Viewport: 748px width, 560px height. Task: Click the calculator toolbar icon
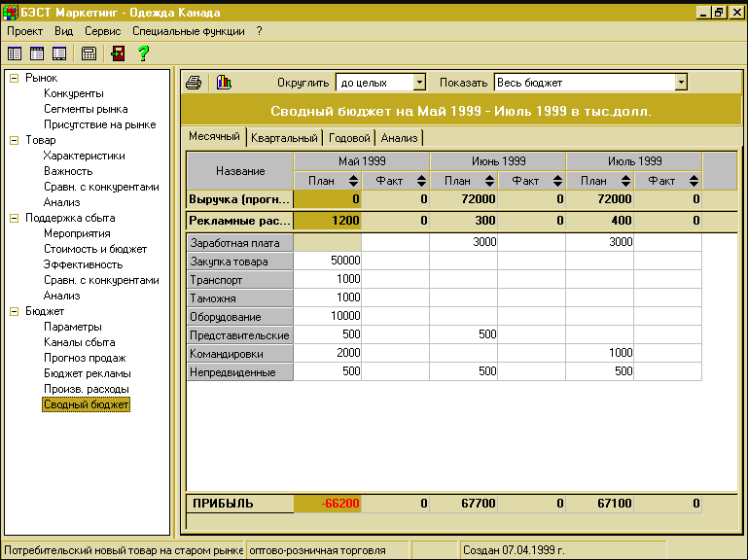click(x=89, y=53)
